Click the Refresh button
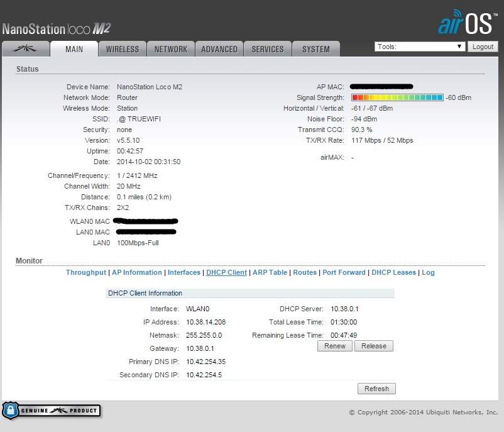Screen dimensions: 504x432 (x=376, y=389)
